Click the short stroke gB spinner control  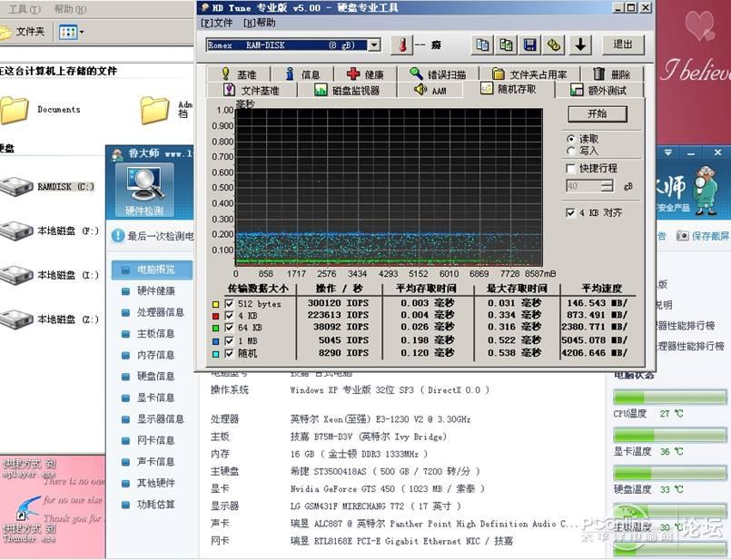[x=607, y=186]
